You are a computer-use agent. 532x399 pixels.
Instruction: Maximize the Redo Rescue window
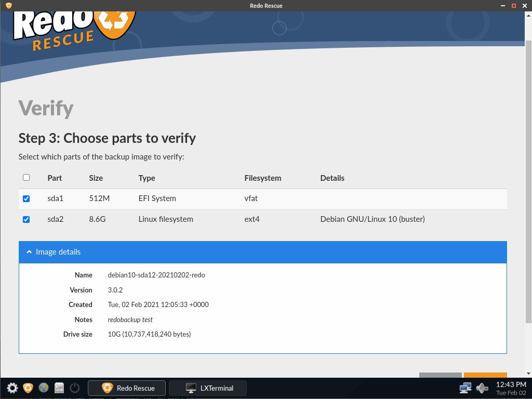click(x=514, y=6)
